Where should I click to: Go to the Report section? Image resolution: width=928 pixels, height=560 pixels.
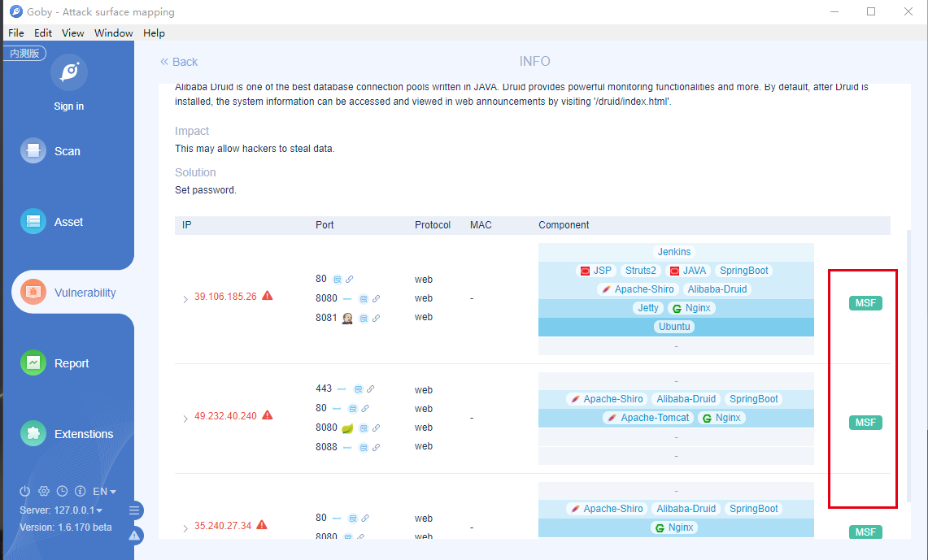[55, 363]
